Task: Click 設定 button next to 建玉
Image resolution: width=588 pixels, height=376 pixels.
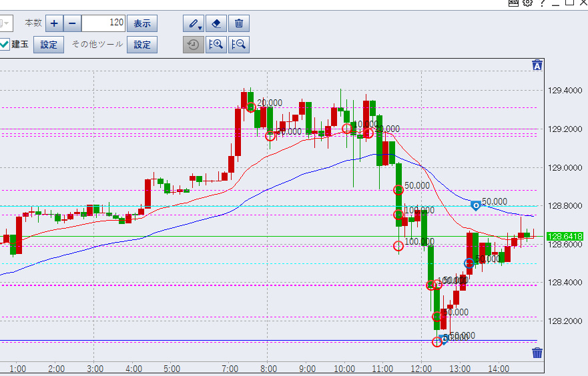Action: click(x=49, y=45)
